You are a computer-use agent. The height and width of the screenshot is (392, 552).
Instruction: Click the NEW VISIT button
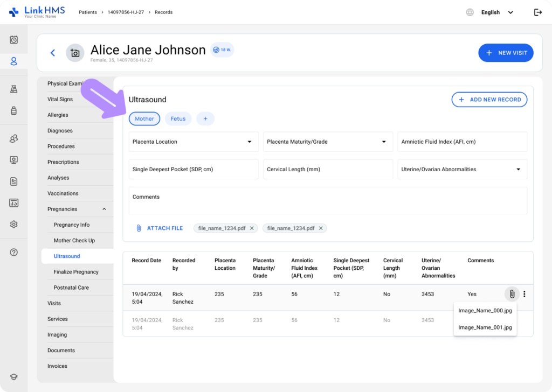506,53
